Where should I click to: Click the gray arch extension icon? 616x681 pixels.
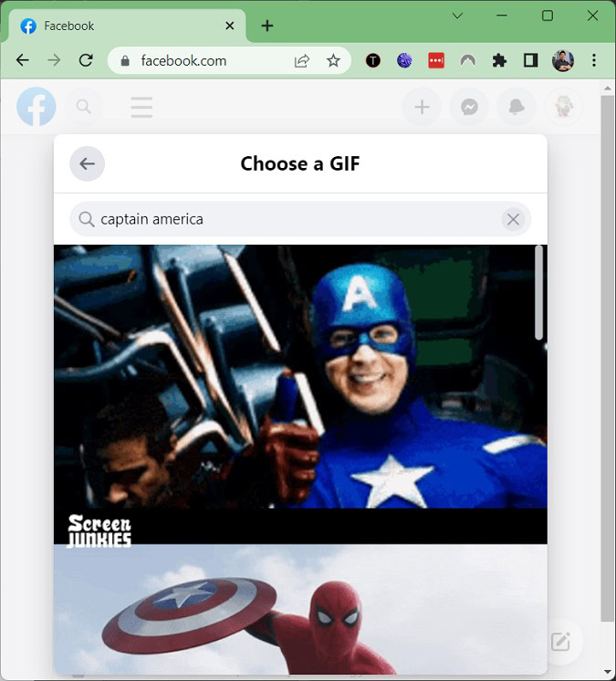(x=468, y=60)
